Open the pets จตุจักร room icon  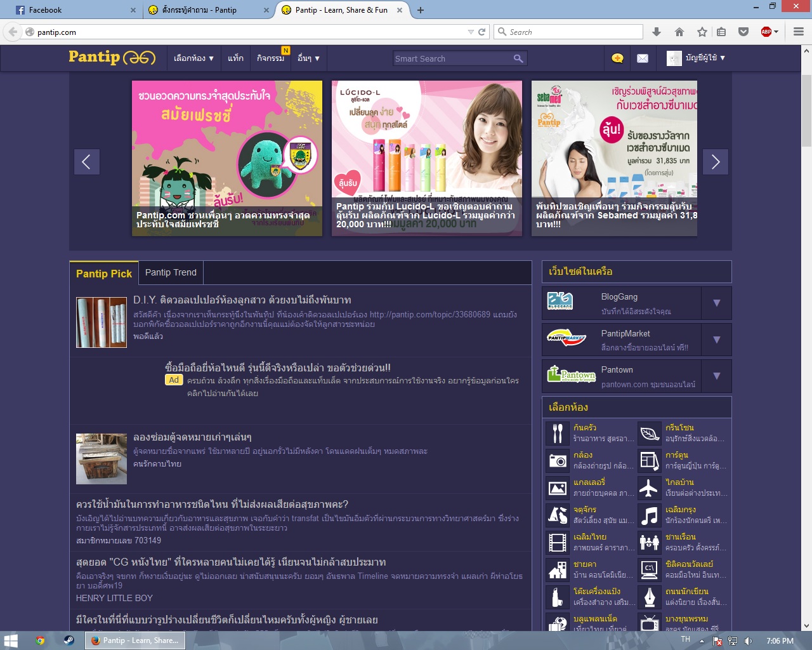[x=558, y=515]
